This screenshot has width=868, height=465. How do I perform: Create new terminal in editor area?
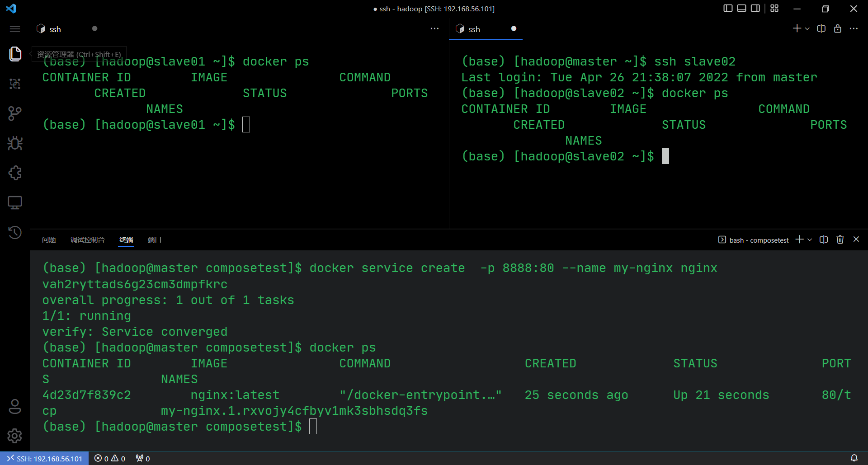click(x=797, y=28)
